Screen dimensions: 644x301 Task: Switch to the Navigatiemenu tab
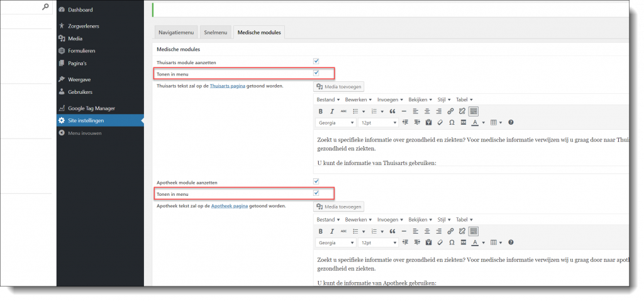[176, 33]
